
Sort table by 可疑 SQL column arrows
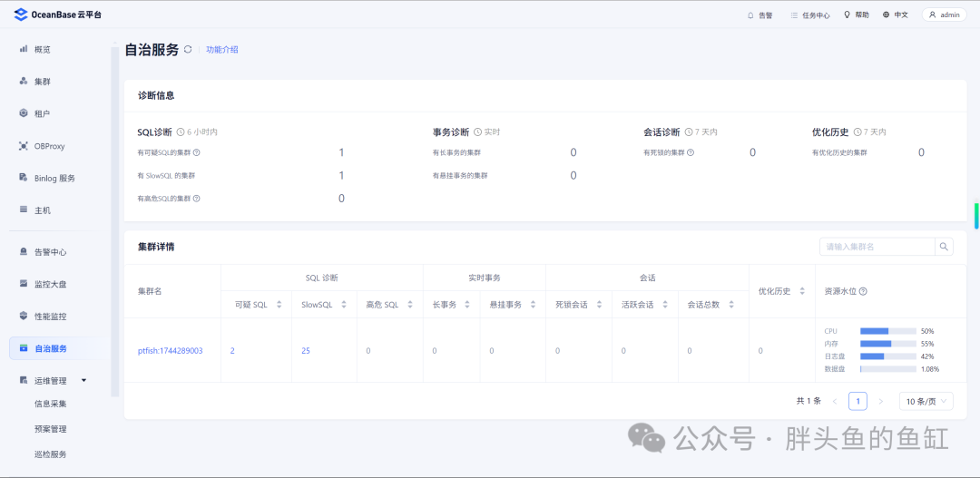279,305
